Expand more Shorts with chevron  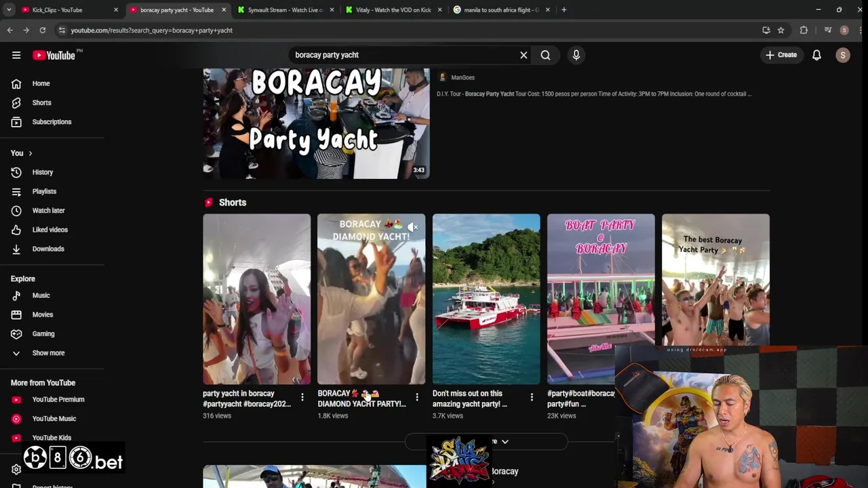505,441
